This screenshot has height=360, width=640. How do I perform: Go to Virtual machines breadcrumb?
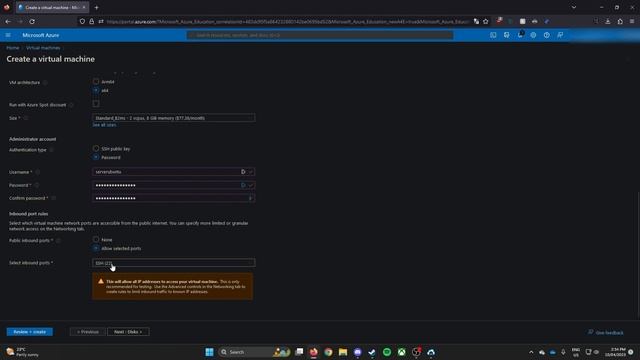[43, 48]
